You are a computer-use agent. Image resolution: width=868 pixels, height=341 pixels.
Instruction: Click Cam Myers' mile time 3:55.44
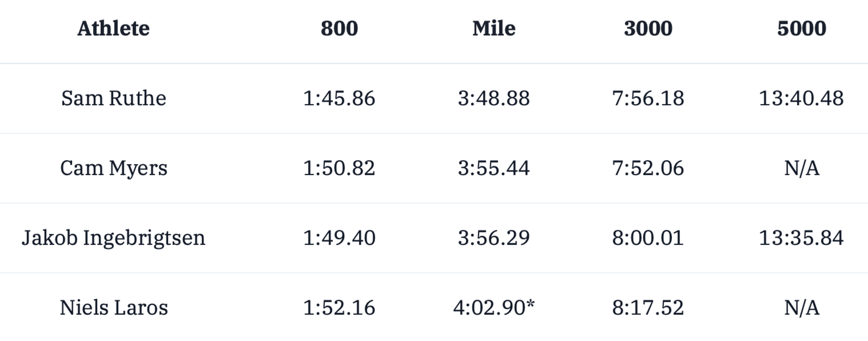tap(494, 168)
